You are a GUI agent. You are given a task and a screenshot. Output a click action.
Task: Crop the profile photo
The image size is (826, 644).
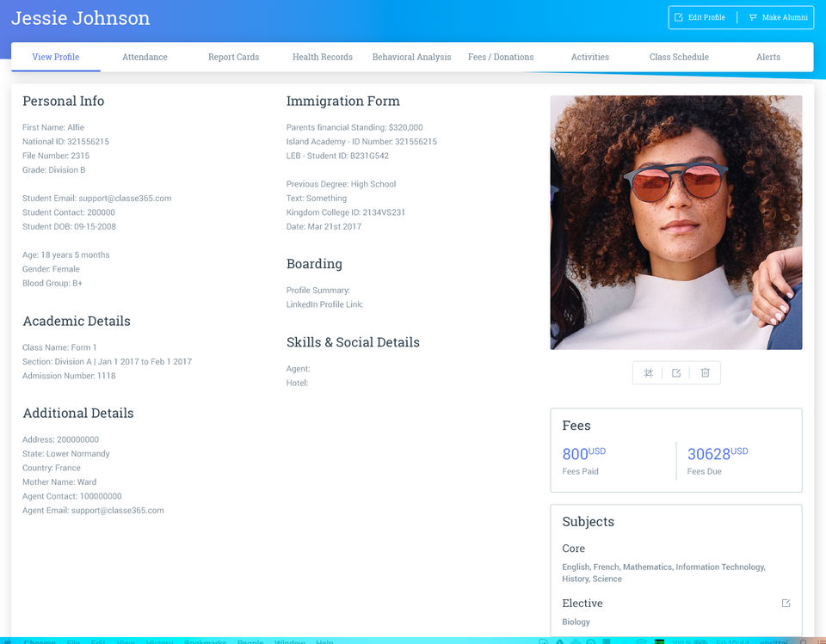coord(649,373)
